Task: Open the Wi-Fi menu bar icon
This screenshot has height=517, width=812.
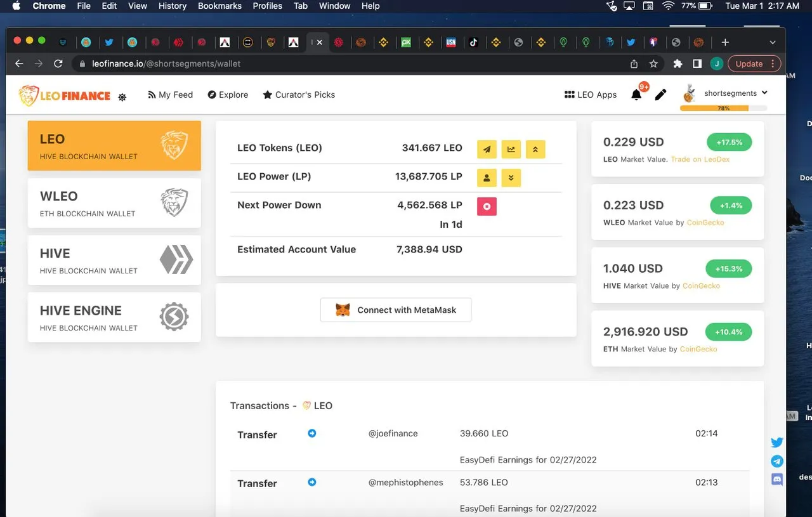Action: pos(668,6)
